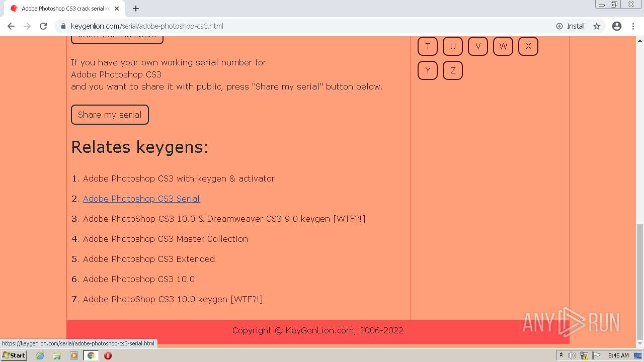The image size is (644, 362).
Task: Open Adobe Photoshop CS3 Master Collection link
Action: (x=166, y=239)
